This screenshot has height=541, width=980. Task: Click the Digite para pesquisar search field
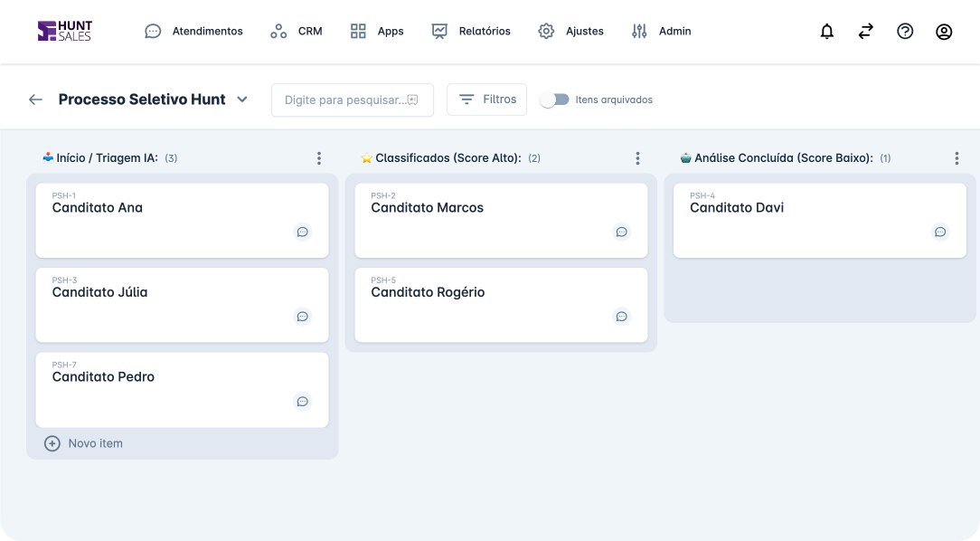click(x=352, y=100)
